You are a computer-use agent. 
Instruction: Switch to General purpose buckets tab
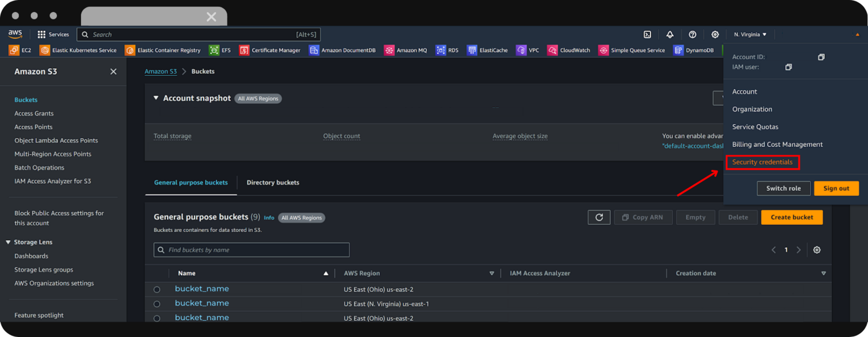tap(191, 183)
